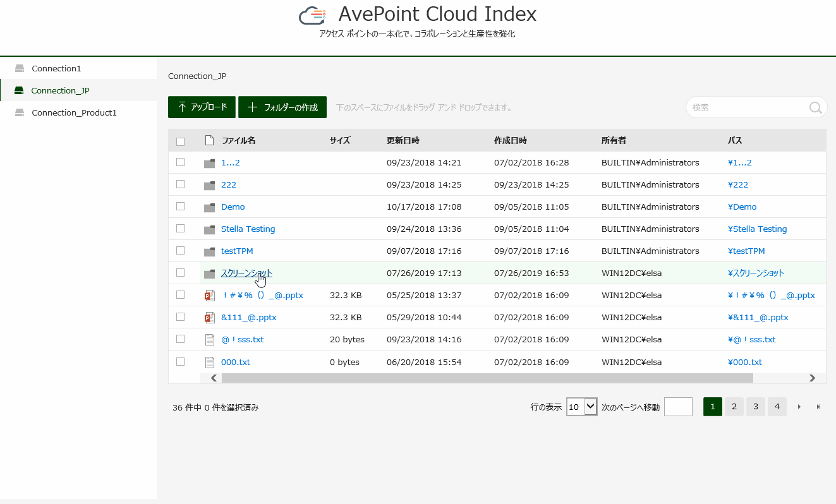Open the スクリーンショット folder link
This screenshot has width=836, height=504.
pos(246,273)
